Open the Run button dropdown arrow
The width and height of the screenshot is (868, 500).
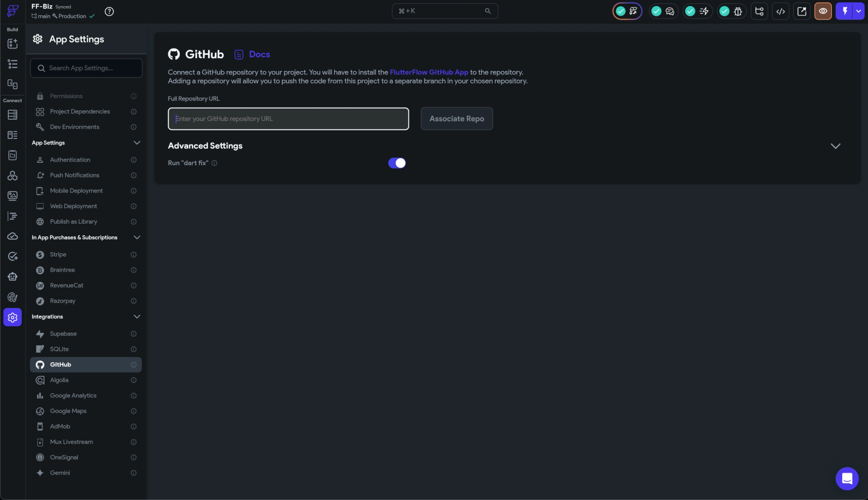[858, 11]
